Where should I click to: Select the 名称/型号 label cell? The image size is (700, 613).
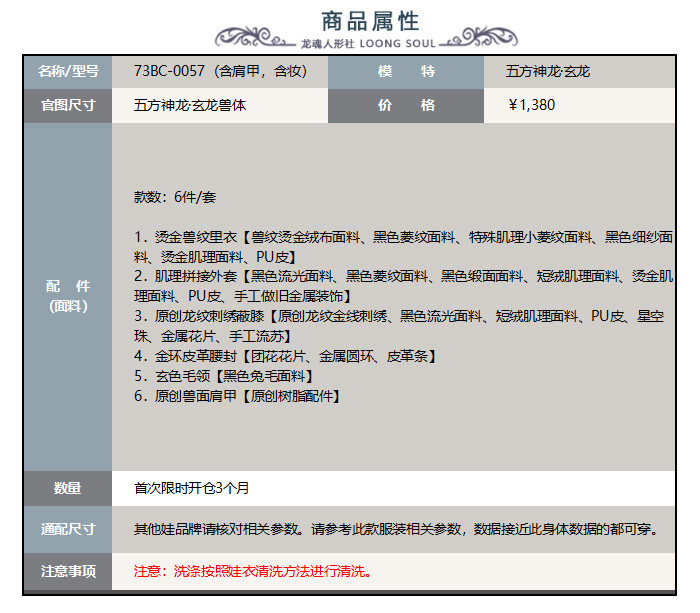[x=68, y=72]
